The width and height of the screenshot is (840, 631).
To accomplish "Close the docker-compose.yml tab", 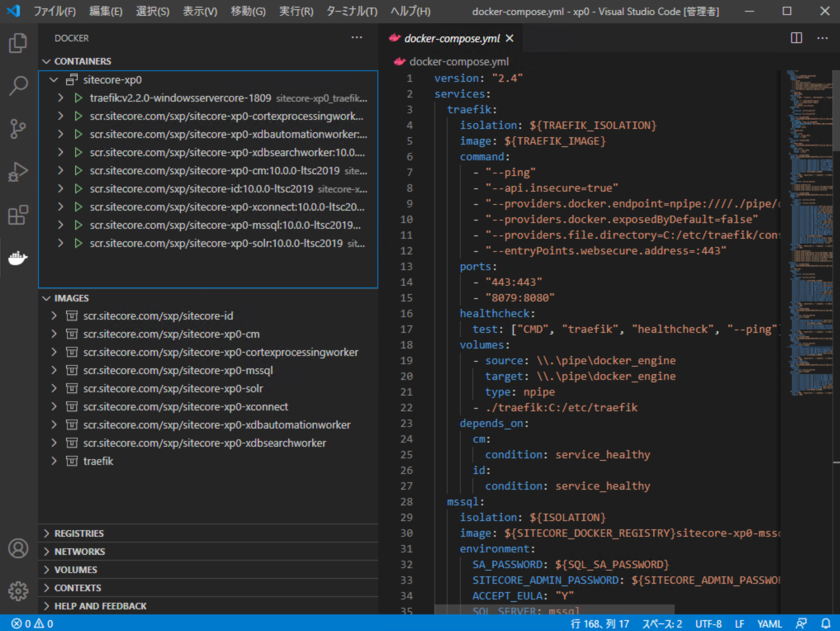I will (x=510, y=38).
